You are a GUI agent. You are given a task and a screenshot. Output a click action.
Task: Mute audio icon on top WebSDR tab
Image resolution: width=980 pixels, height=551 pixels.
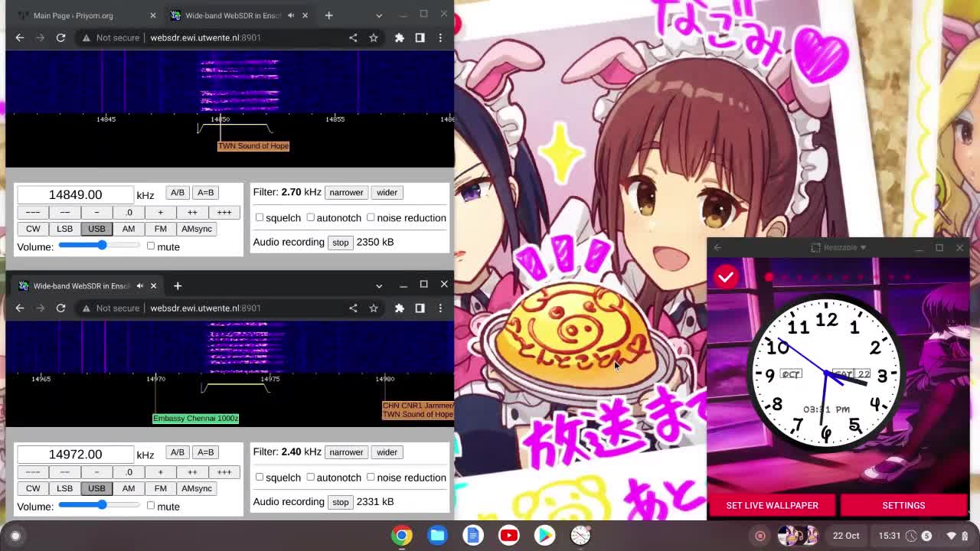click(x=291, y=15)
